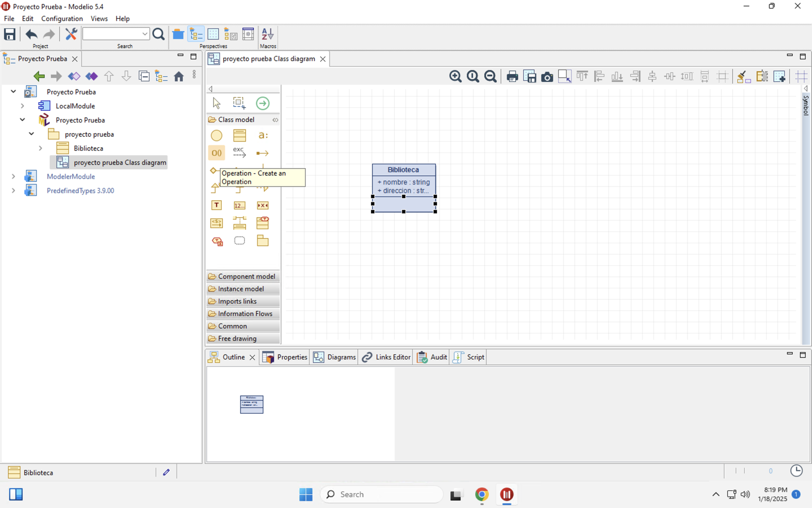Screen dimensions: 812x508
Task: Click the camera snapshot icon in diagram toolbar
Action: 547,77
